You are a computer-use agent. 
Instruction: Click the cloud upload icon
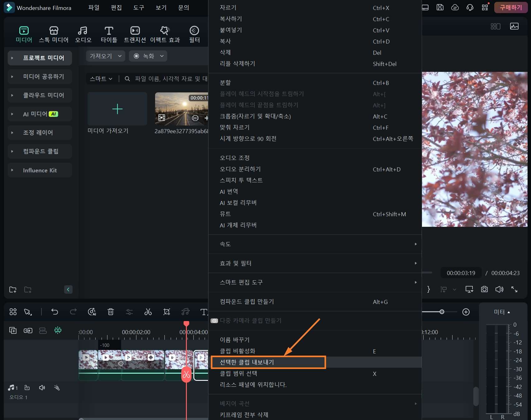pyautogui.click(x=455, y=7)
